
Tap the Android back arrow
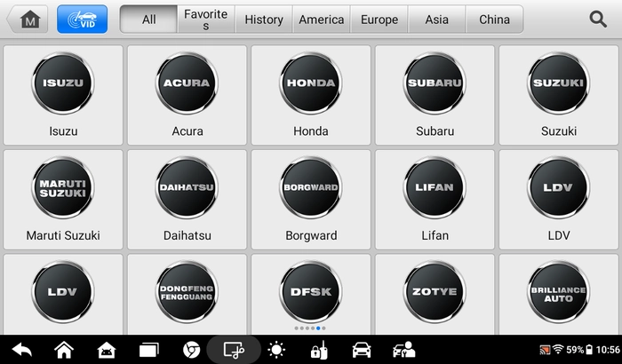[x=22, y=350]
